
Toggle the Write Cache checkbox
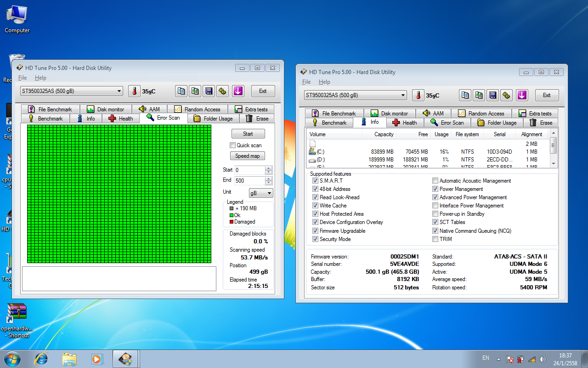315,206
